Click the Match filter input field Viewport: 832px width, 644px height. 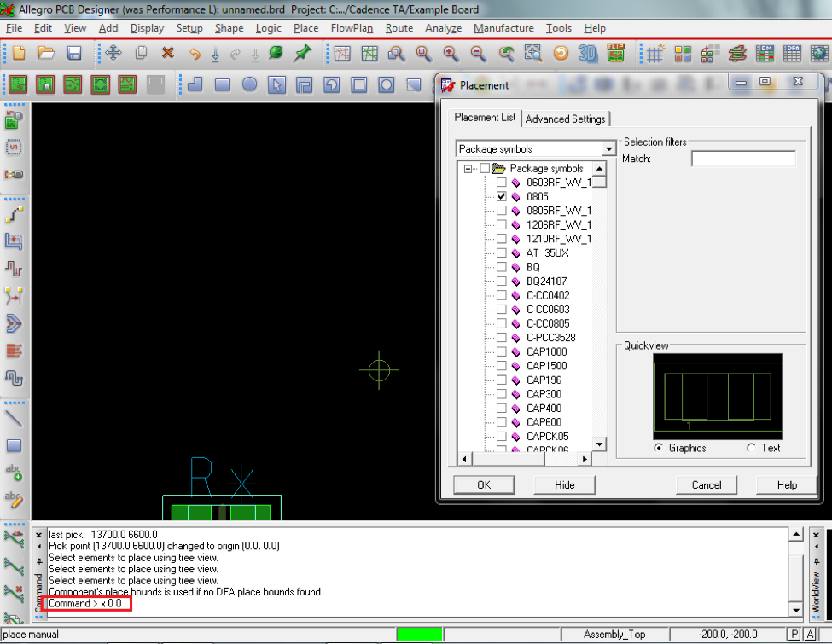pyautogui.click(x=743, y=159)
